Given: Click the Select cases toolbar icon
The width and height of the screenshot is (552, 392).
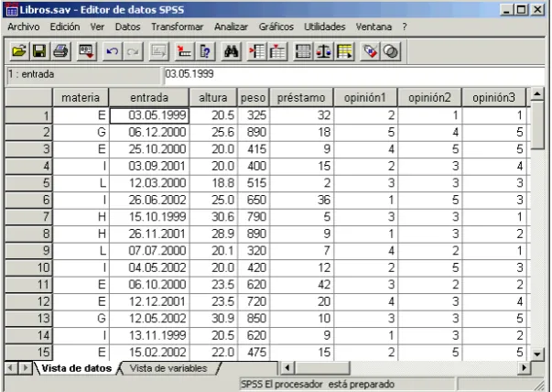Looking at the screenshot, I should [x=344, y=51].
